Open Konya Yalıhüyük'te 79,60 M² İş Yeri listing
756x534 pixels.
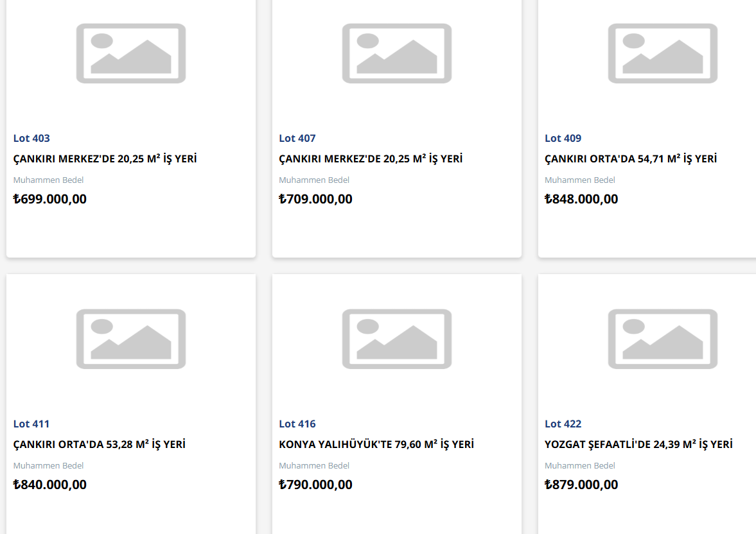point(376,444)
